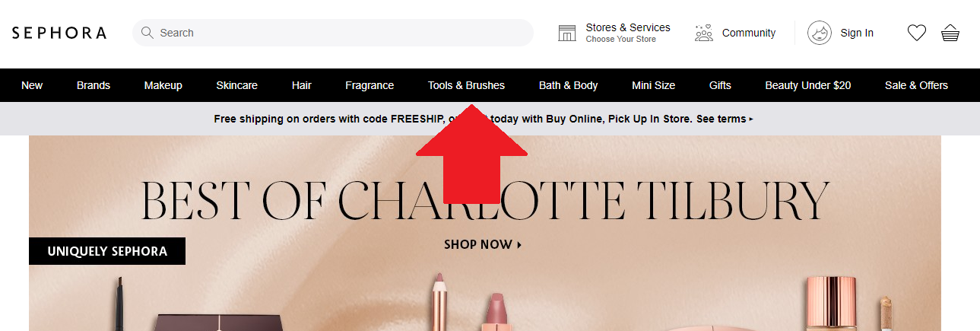This screenshot has height=331, width=980.
Task: Click the search magnifier icon
Action: coord(147,33)
